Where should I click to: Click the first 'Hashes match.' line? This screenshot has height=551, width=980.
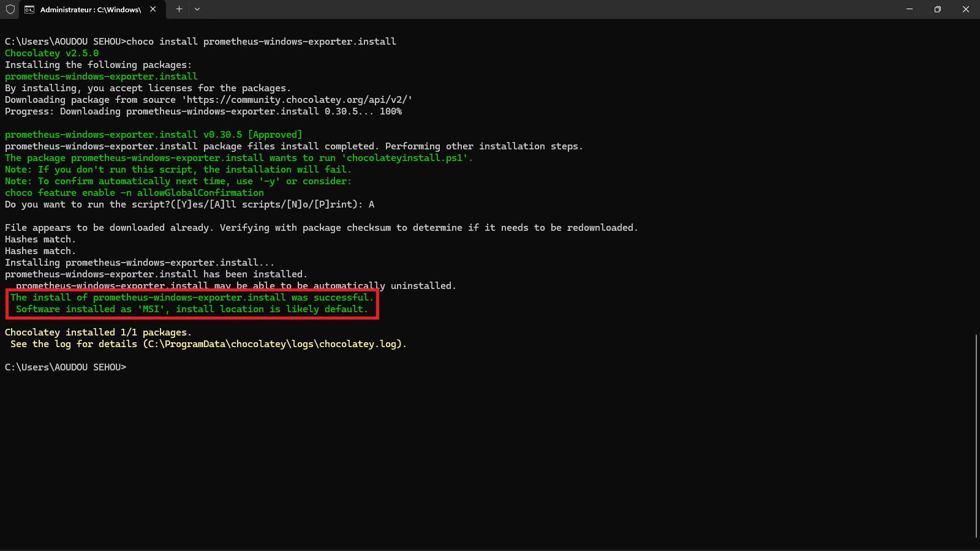[40, 239]
